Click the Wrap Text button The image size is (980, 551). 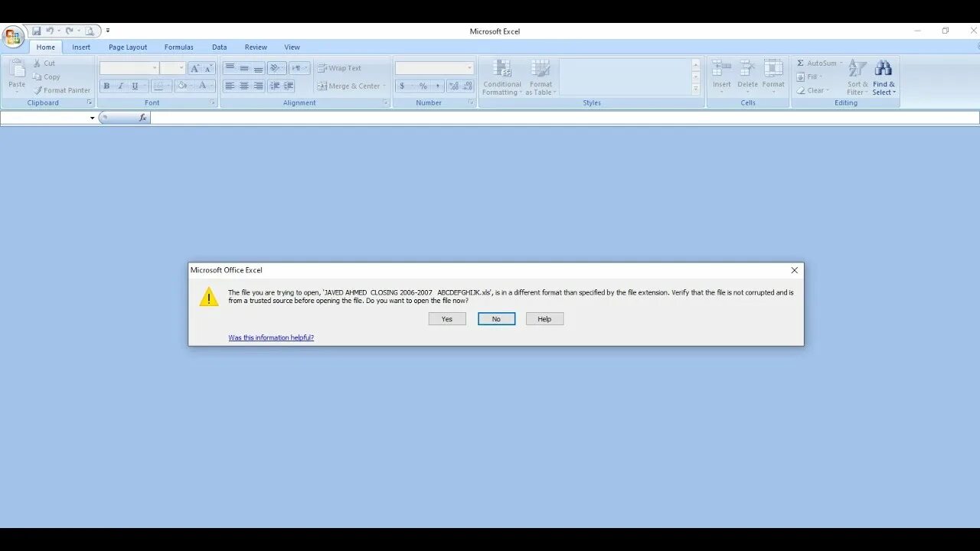[339, 68]
